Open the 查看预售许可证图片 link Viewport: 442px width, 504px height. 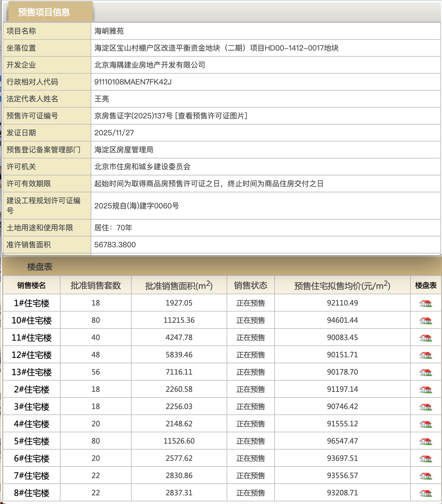(211, 116)
